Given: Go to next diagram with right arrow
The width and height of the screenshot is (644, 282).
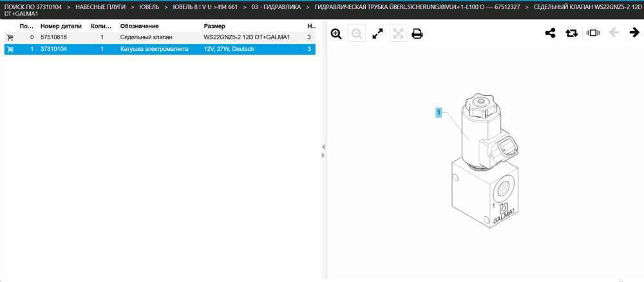Looking at the screenshot, I should (x=634, y=33).
